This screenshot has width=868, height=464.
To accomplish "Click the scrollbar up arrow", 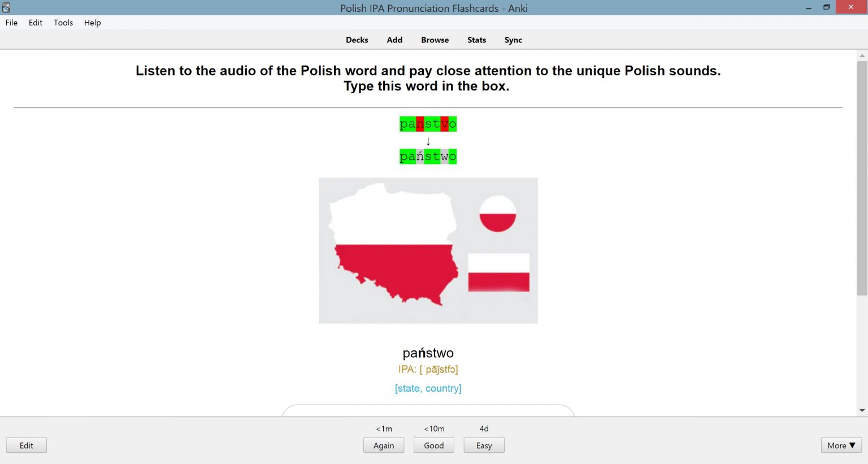I will coord(861,54).
